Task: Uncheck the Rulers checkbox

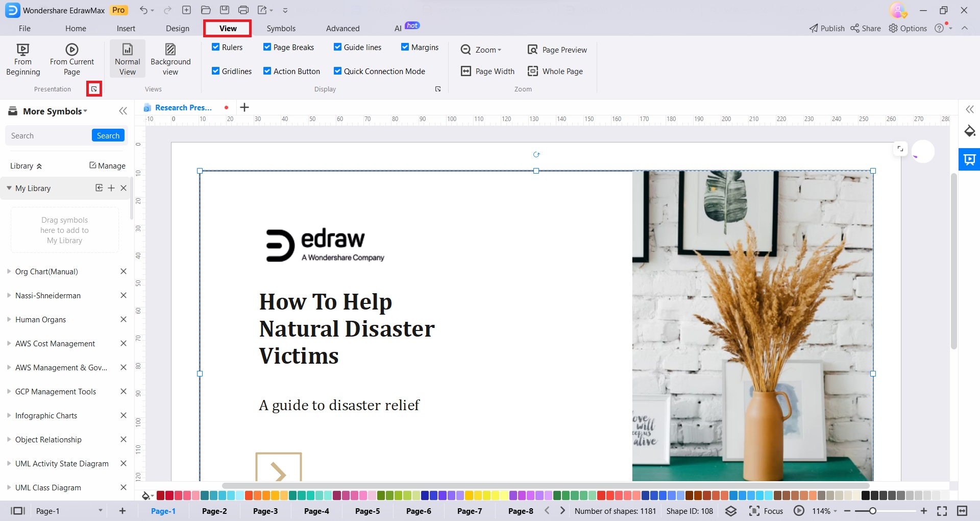Action: coord(216,47)
